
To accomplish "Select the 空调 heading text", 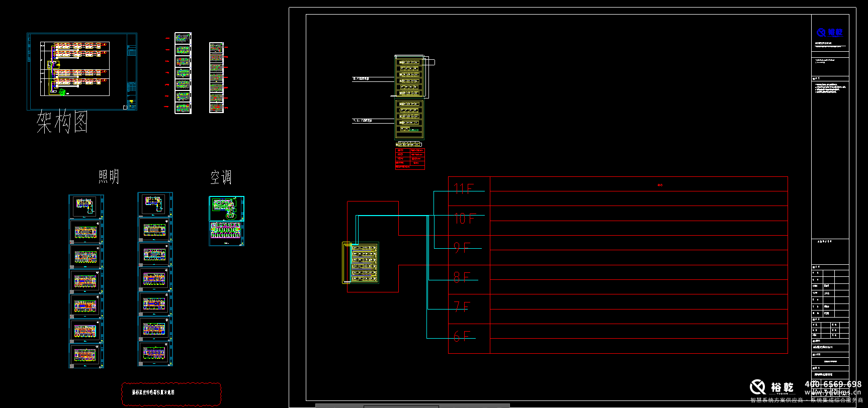I will 221,177.
